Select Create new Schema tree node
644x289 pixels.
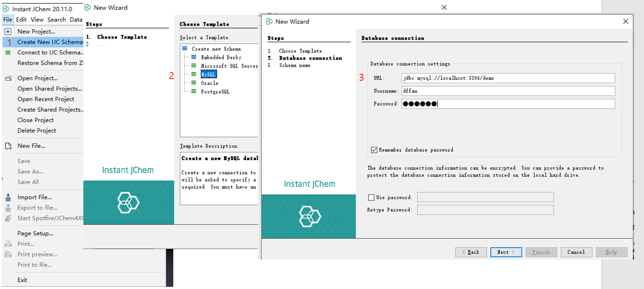click(x=216, y=49)
